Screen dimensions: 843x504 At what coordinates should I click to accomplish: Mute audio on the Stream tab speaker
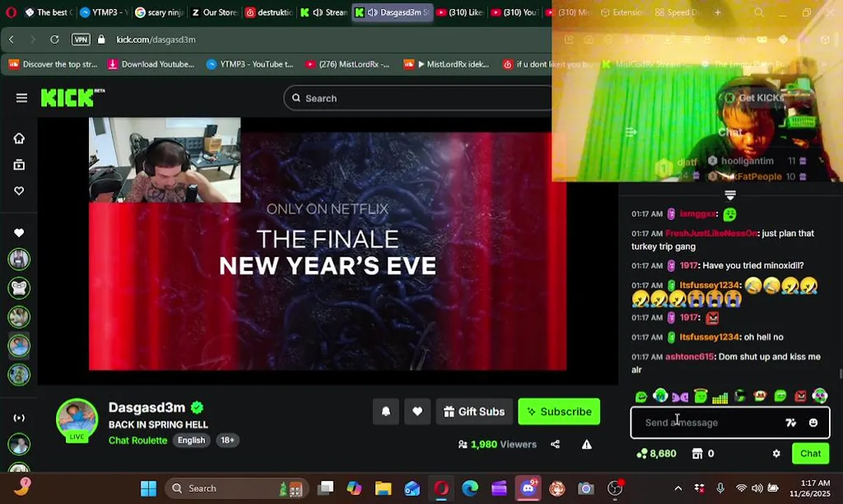pos(318,13)
